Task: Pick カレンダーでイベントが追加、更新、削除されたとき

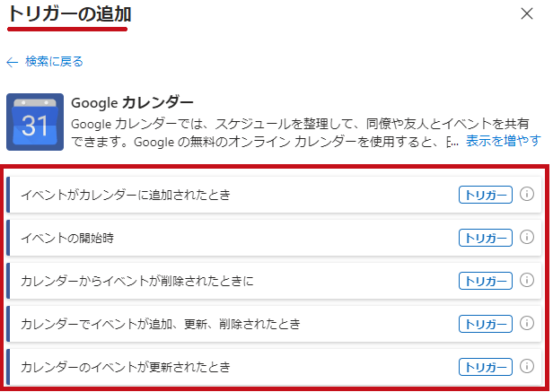Action: 274,324
